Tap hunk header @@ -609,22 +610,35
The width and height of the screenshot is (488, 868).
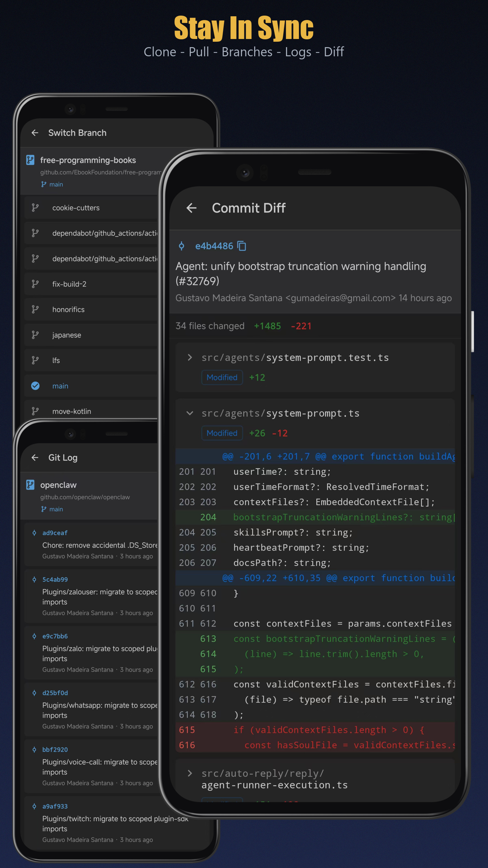pyautogui.click(x=315, y=578)
